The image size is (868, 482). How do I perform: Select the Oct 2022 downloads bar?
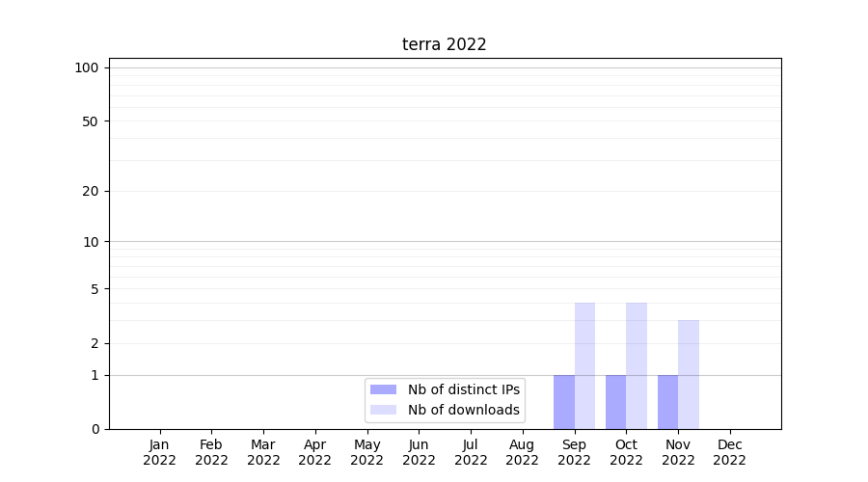click(637, 366)
